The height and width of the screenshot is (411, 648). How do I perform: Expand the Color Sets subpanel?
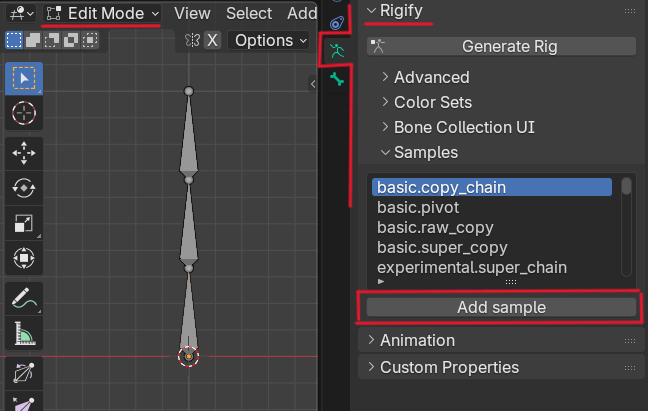pyautogui.click(x=432, y=102)
